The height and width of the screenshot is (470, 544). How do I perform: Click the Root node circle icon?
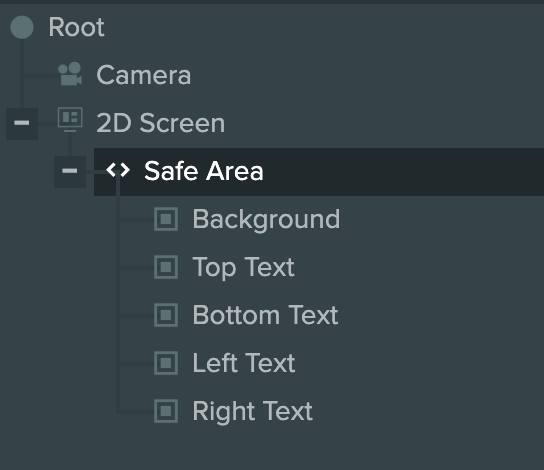[22, 27]
